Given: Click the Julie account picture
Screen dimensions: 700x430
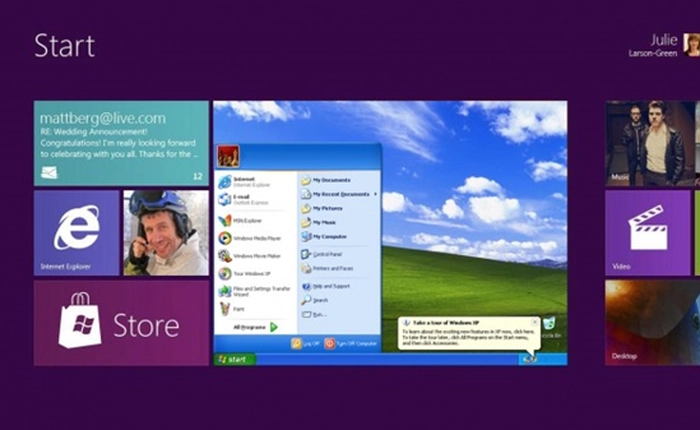Looking at the screenshot, I should (692, 45).
